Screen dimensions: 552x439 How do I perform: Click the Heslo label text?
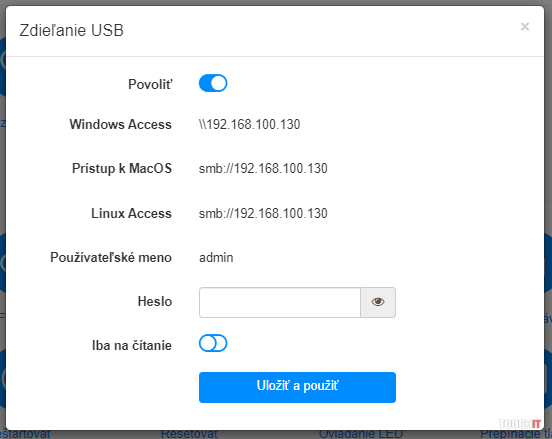[155, 301]
